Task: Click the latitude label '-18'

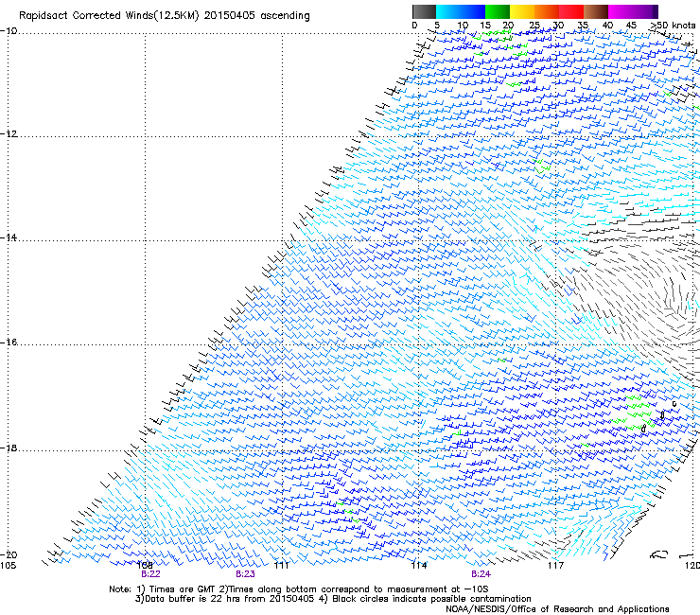Action: click(9, 448)
